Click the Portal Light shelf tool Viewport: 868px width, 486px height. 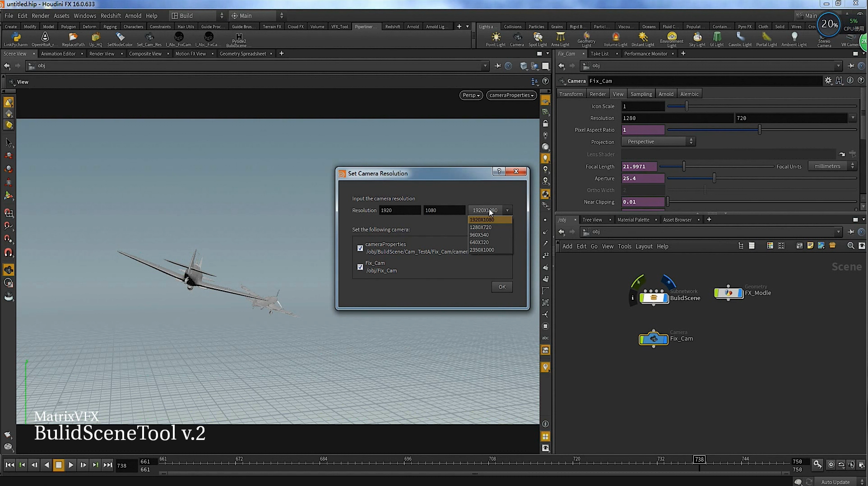tap(766, 39)
